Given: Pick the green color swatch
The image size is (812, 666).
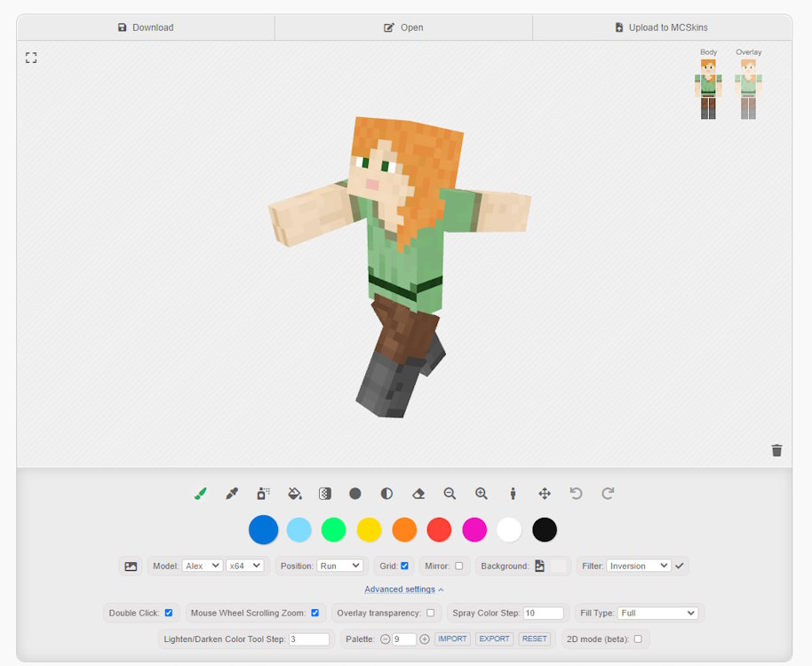Looking at the screenshot, I should tap(333, 530).
